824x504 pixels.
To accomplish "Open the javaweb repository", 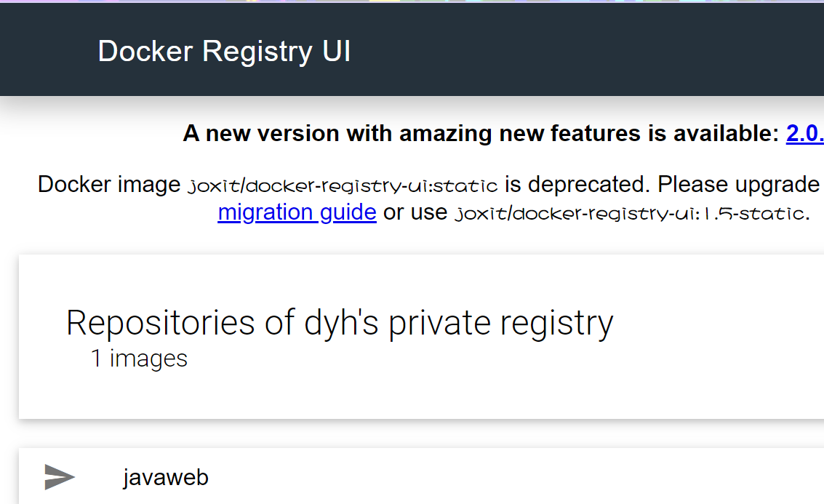I will (166, 478).
